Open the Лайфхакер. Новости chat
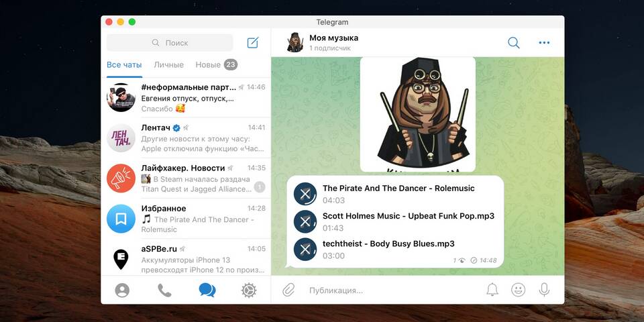 186,178
